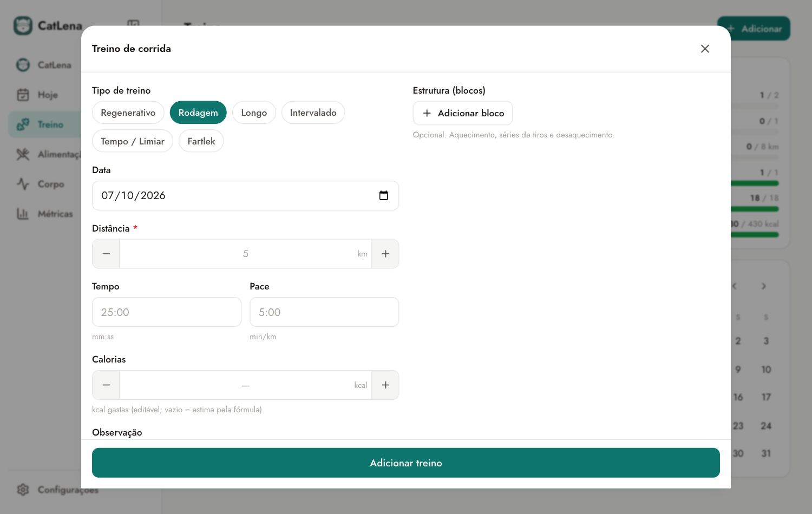This screenshot has width=812, height=514.
Task: Select day 10 in background calendar
Action: (766, 370)
